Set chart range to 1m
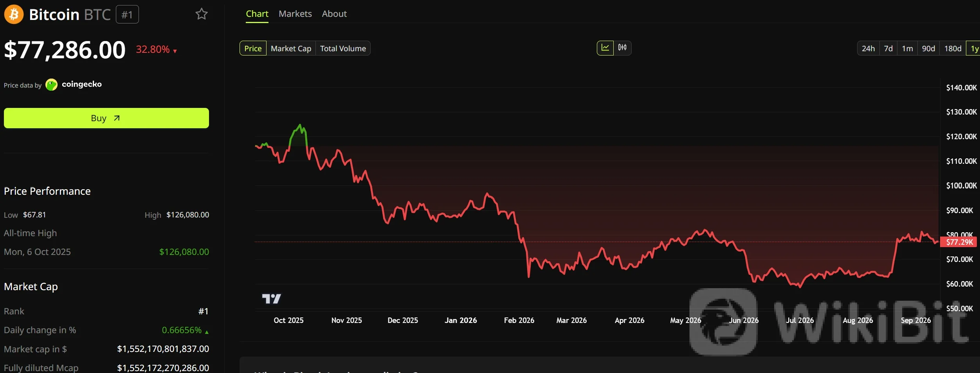This screenshot has height=373, width=980. click(907, 48)
